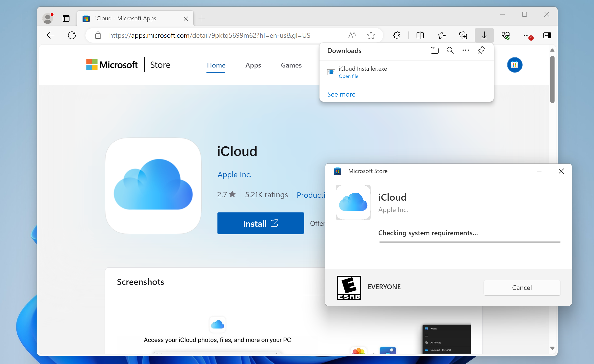Viewport: 594px width, 364px height.
Task: Click the blue Microsoft Store round icon
Action: [514, 65]
